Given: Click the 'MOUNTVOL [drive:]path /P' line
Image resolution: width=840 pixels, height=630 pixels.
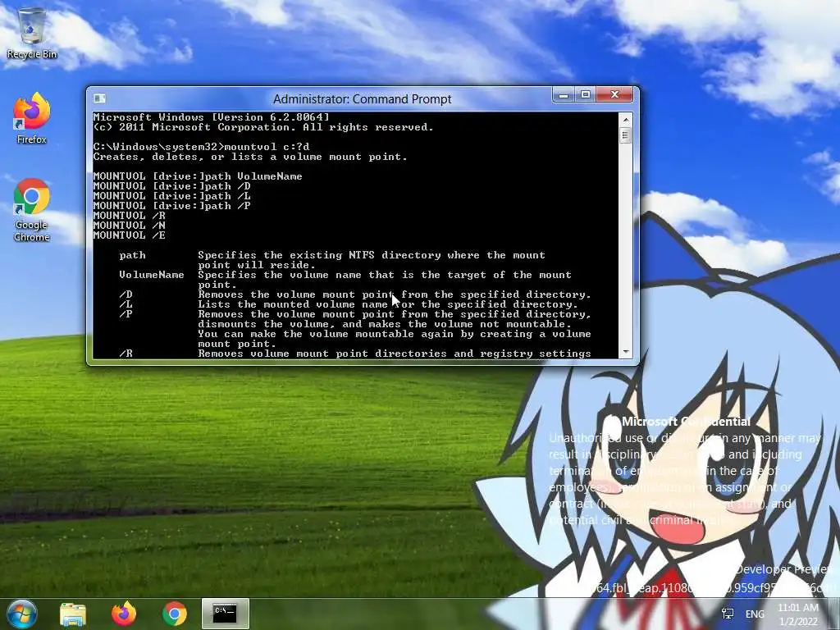Looking at the screenshot, I should coord(171,206).
